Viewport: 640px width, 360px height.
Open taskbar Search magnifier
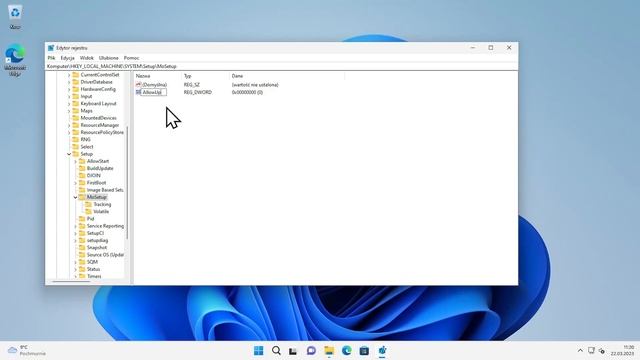(276, 351)
